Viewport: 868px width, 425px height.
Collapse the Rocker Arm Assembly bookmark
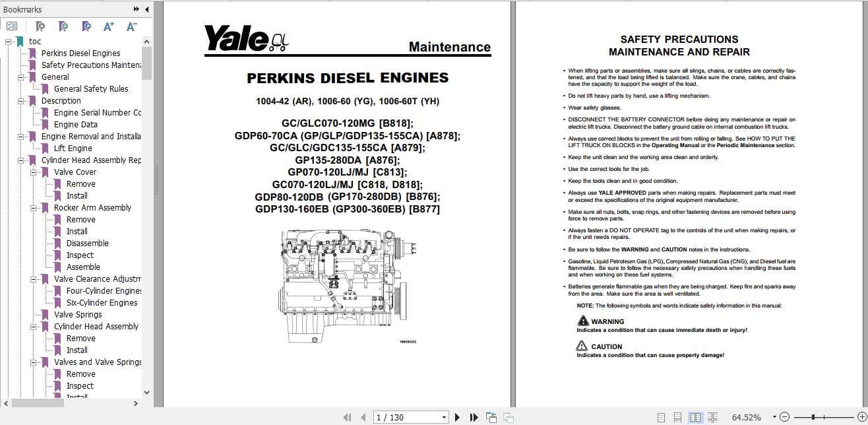[32, 207]
